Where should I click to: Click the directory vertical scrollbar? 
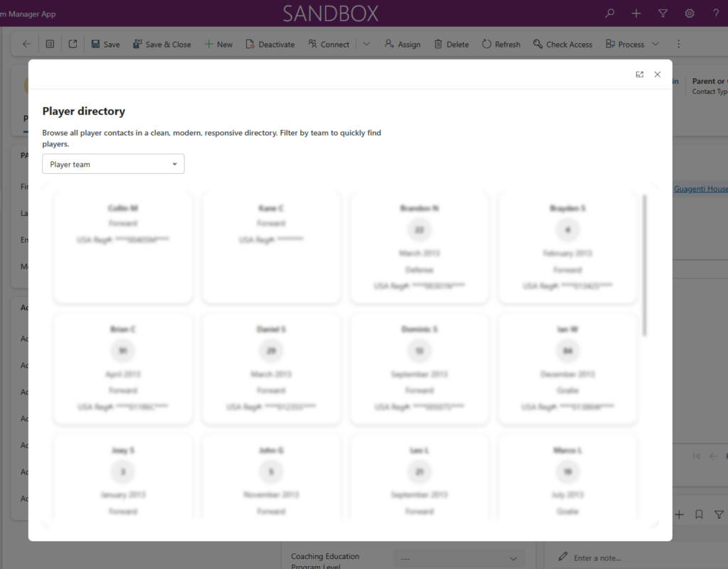point(644,265)
